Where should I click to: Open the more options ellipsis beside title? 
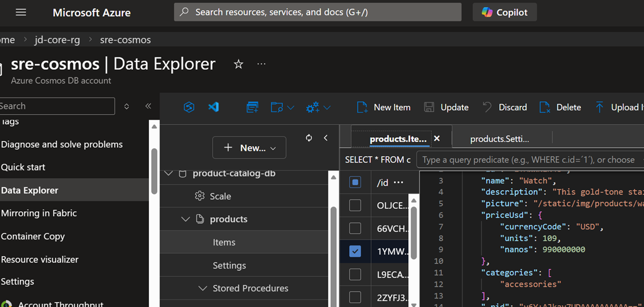tap(261, 64)
